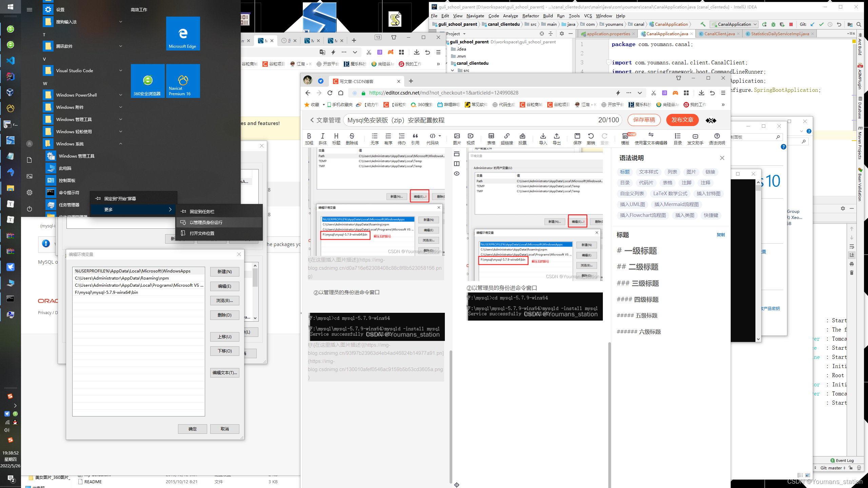The height and width of the screenshot is (488, 868).
Task: Insert ordered list (有序) in editor
Action: tap(388, 139)
